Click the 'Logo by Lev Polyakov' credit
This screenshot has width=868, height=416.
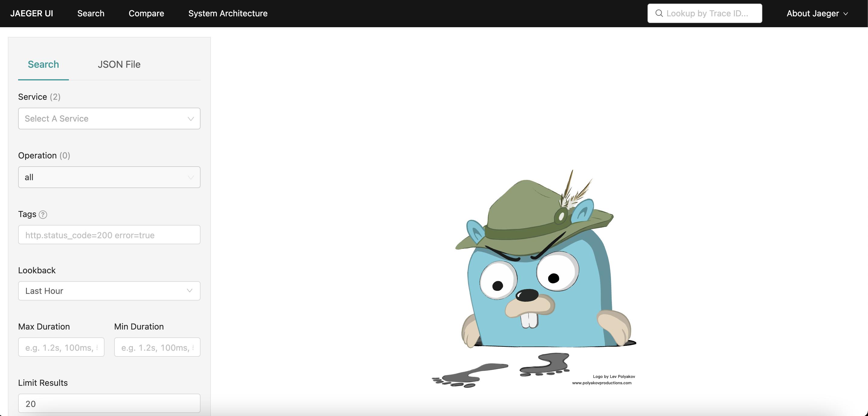[x=614, y=376]
